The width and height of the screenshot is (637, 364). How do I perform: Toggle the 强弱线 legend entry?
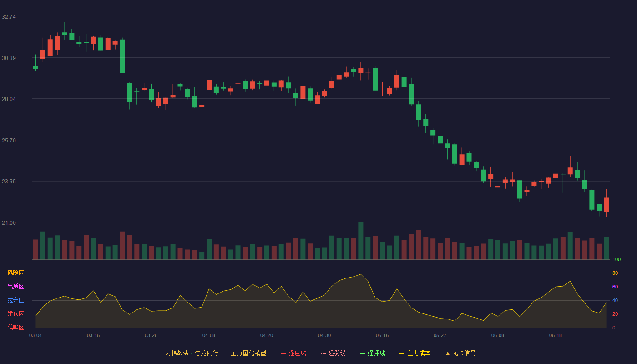333,353
